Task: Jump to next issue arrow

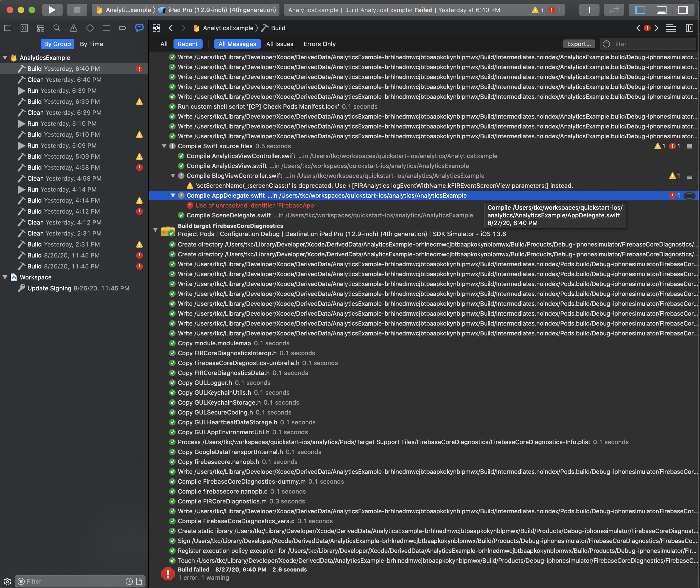Action: (656, 28)
